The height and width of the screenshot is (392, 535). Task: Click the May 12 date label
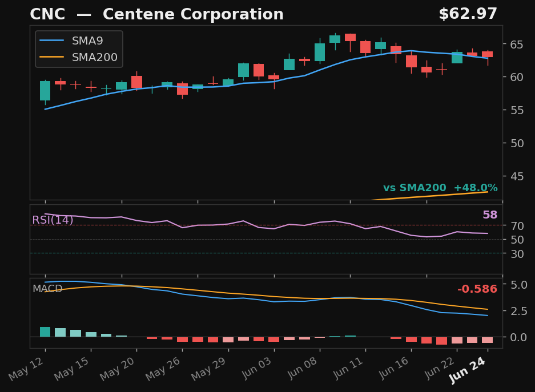tap(26, 369)
